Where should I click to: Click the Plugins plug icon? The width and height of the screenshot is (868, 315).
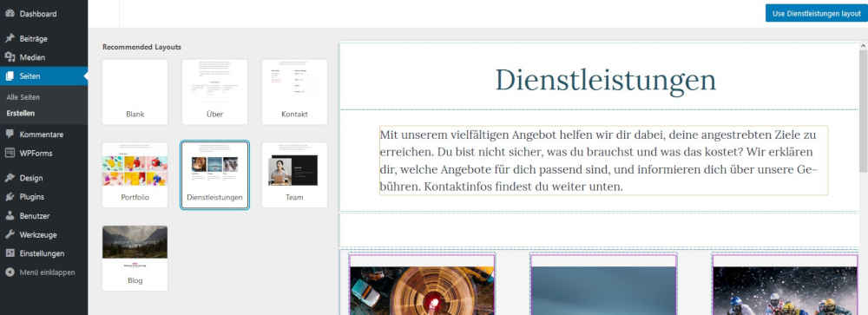[x=10, y=196]
